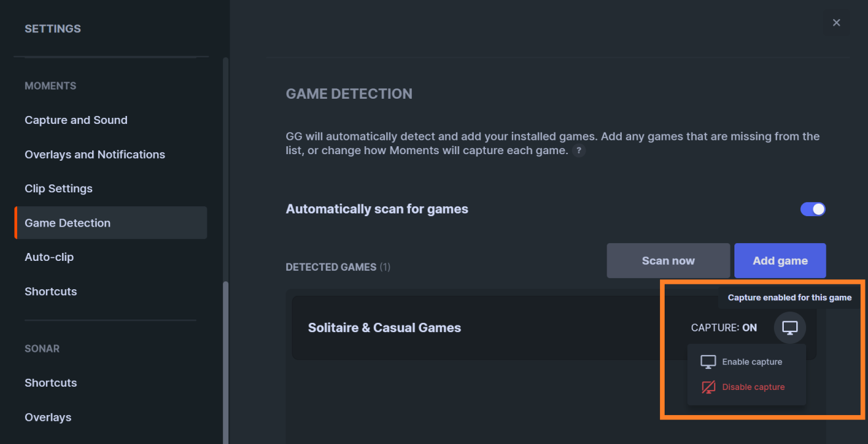
Task: Click the monitor capture icon for Solitaire
Action: tap(790, 327)
